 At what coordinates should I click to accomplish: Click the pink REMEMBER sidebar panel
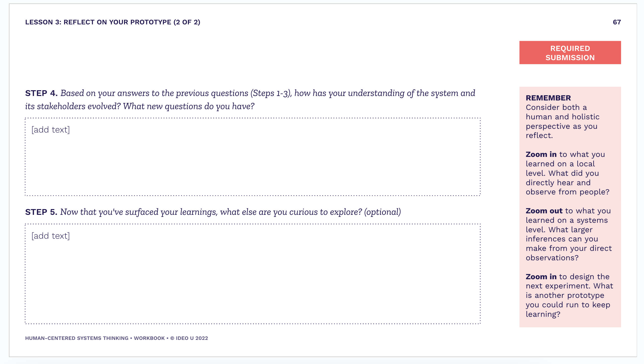point(570,207)
